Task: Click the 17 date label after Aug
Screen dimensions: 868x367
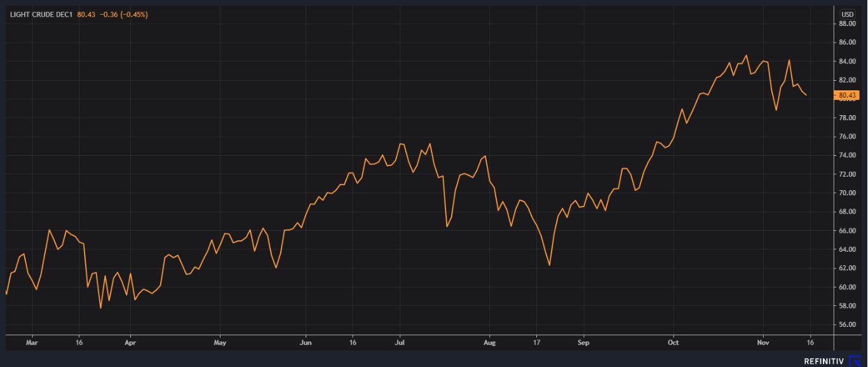Action: pyautogui.click(x=536, y=343)
